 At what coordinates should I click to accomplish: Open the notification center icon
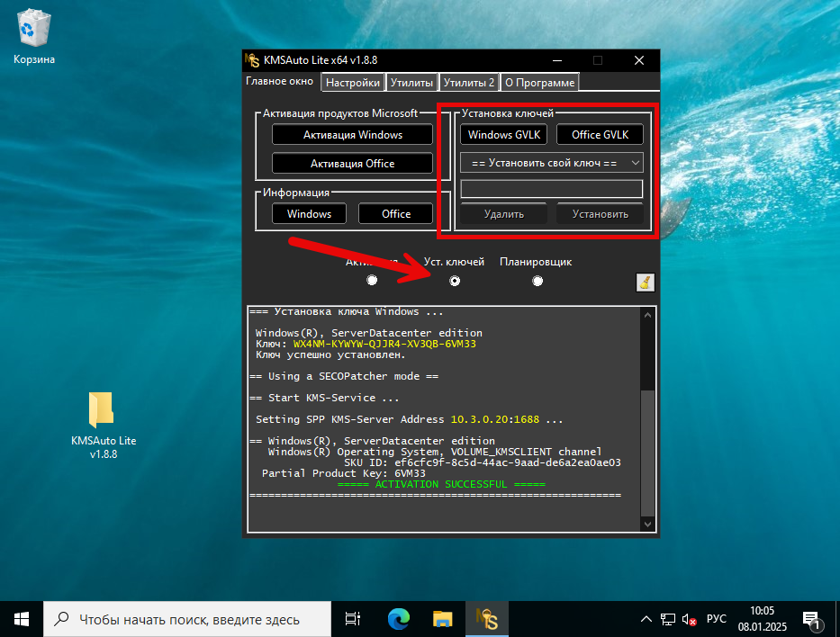point(811,619)
